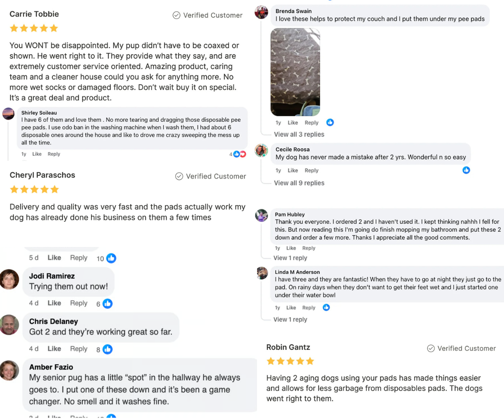Click the thumbs-up icon under Chris Delaney's comment
Viewport: 504px width, 420px height.
tap(108, 349)
